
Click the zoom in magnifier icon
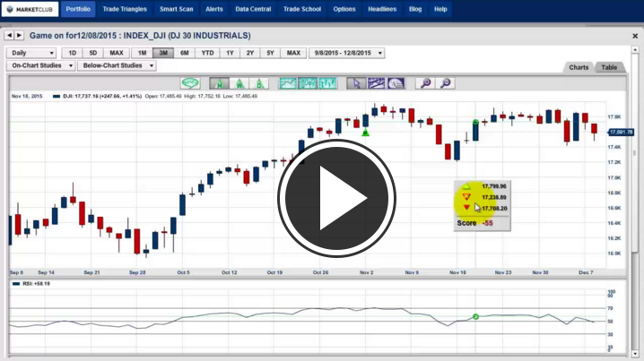point(425,83)
